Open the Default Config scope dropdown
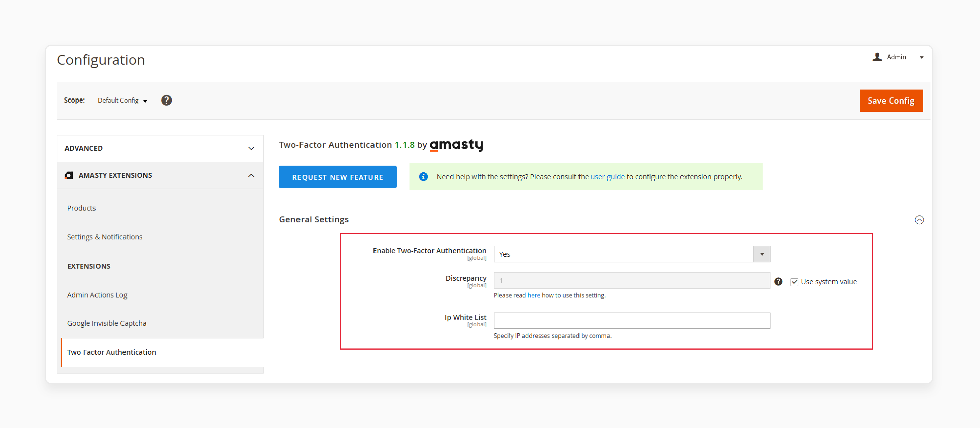The image size is (980, 428). [x=122, y=100]
